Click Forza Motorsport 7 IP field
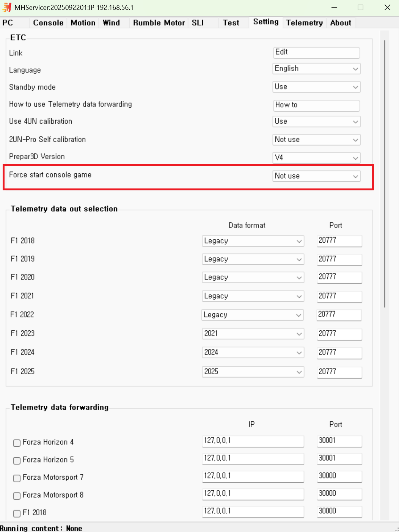399x532 pixels. 253,476
